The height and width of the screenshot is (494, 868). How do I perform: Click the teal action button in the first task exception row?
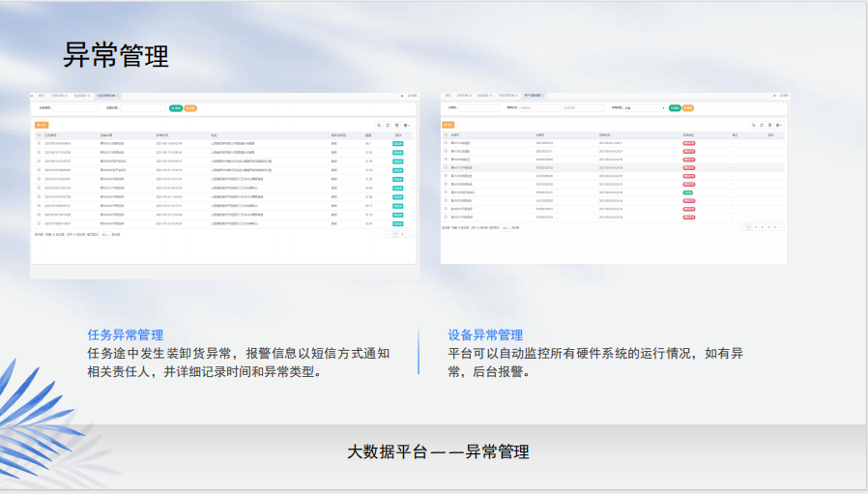397,143
